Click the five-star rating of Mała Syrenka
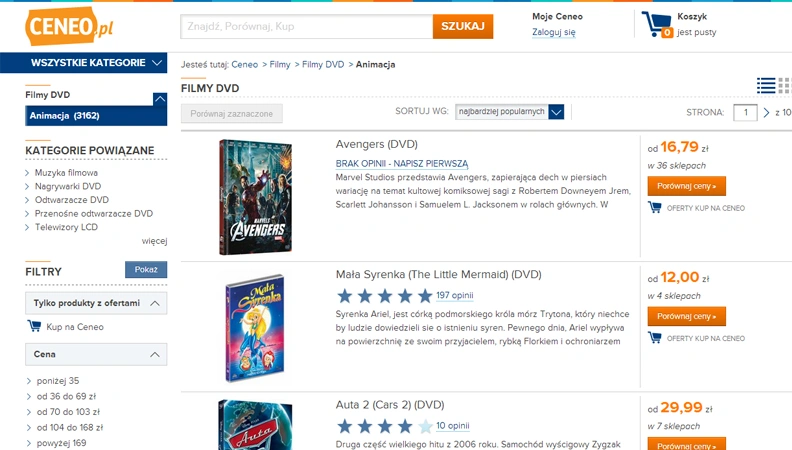 [384, 296]
